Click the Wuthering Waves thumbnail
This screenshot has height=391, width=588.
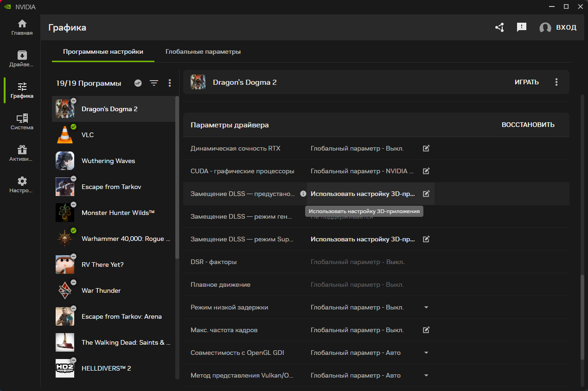65,161
